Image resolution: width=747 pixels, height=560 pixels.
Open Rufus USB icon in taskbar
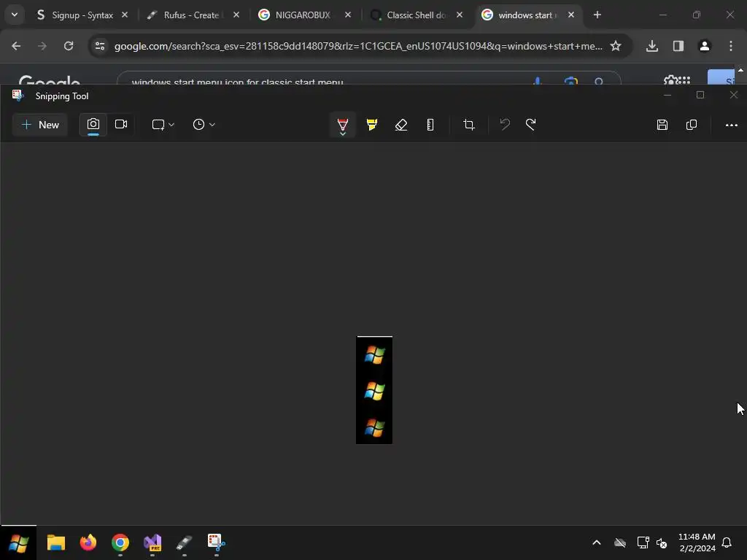tap(185, 542)
